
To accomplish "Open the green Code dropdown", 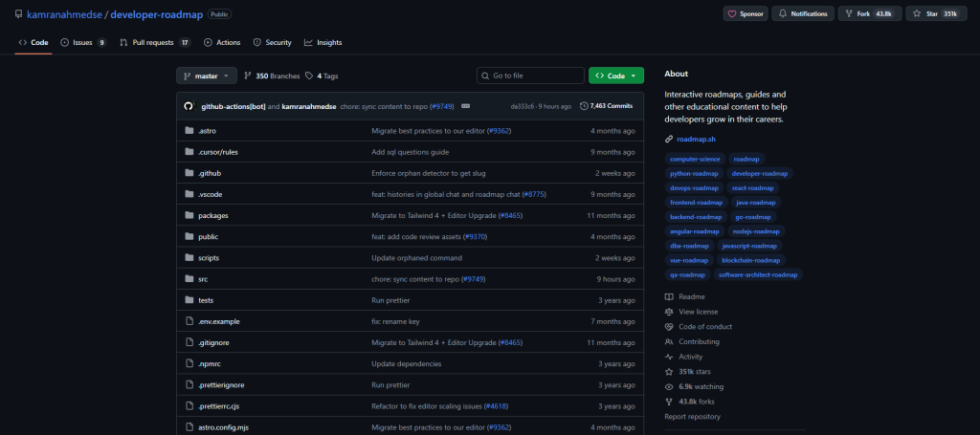I will [x=616, y=76].
